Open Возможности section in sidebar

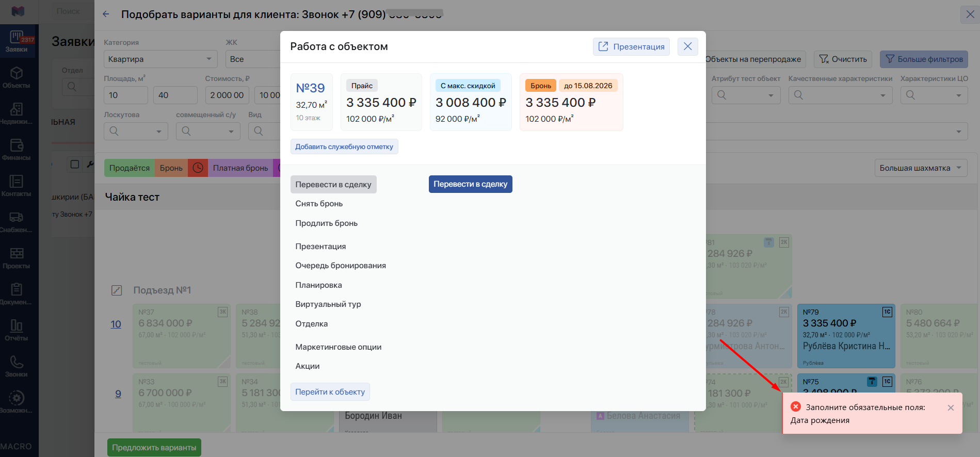[17, 402]
